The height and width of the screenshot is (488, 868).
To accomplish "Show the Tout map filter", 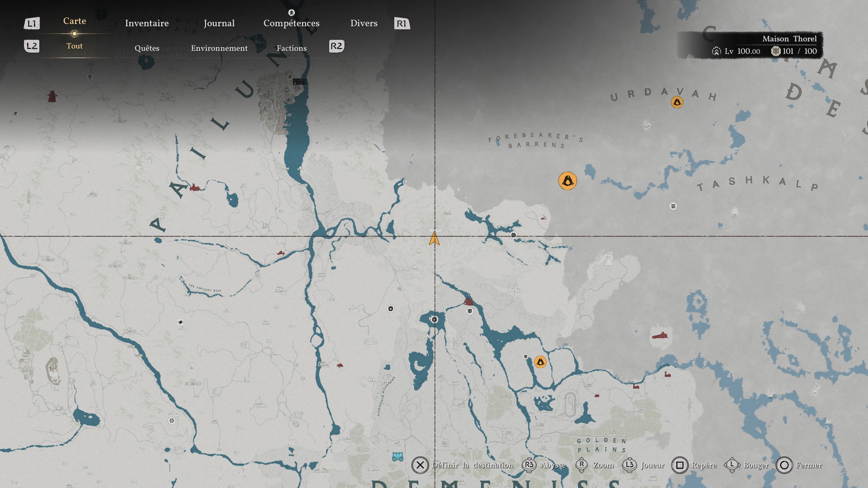I will tap(74, 46).
